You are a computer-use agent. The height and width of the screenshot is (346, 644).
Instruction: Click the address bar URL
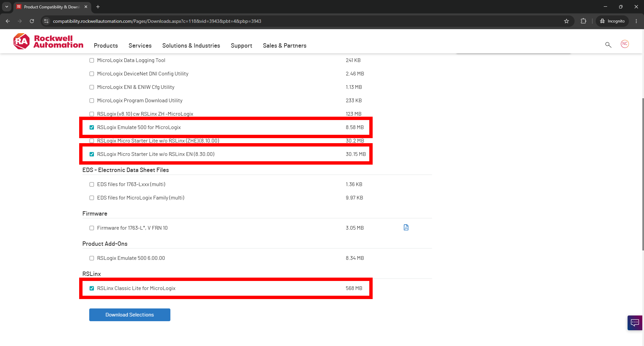(157, 21)
